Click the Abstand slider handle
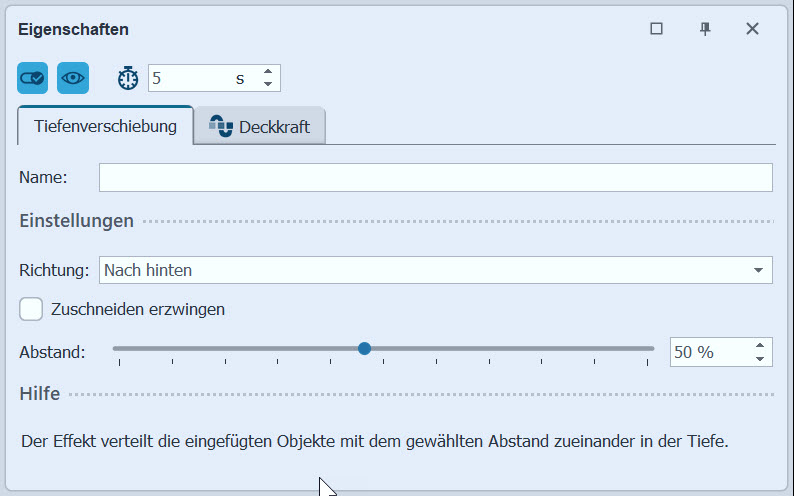The width and height of the screenshot is (794, 496). pyautogui.click(x=365, y=348)
